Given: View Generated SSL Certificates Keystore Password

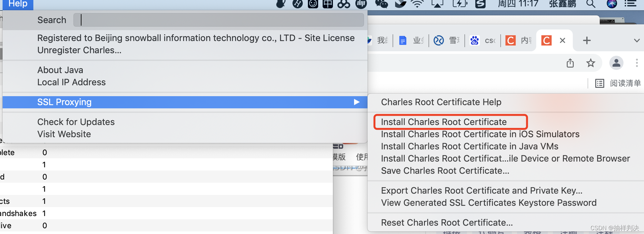Looking at the screenshot, I should coord(489,203).
